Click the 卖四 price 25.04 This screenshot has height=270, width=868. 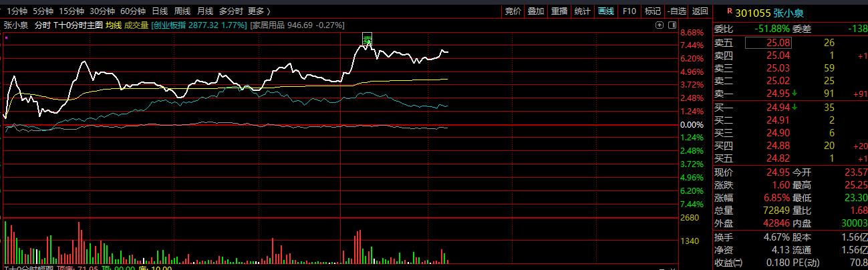[x=778, y=55]
